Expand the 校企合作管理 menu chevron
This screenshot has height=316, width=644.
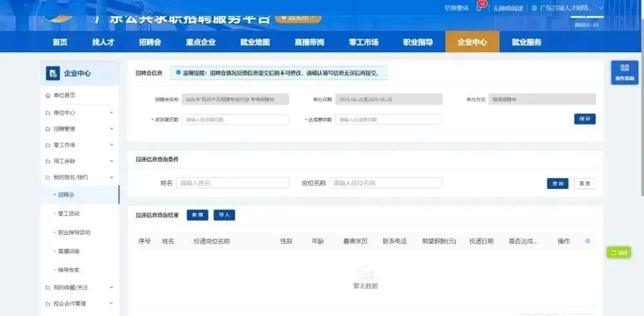[x=111, y=304]
